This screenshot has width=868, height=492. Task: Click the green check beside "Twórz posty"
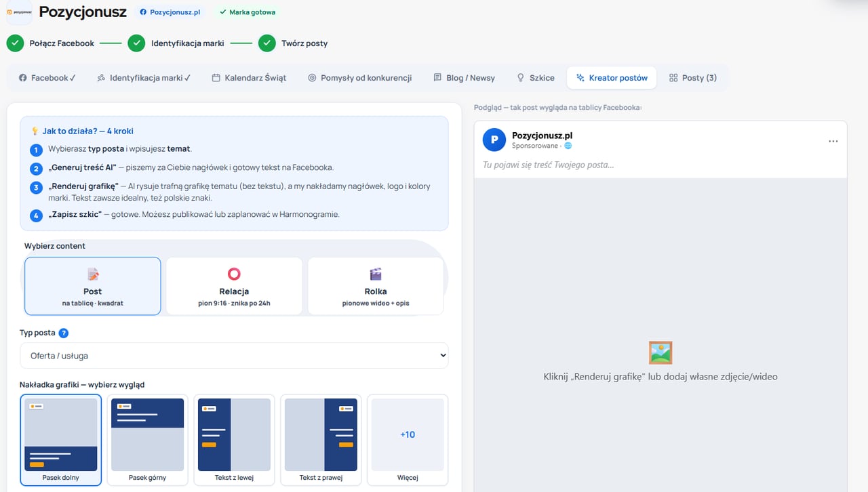tap(267, 43)
